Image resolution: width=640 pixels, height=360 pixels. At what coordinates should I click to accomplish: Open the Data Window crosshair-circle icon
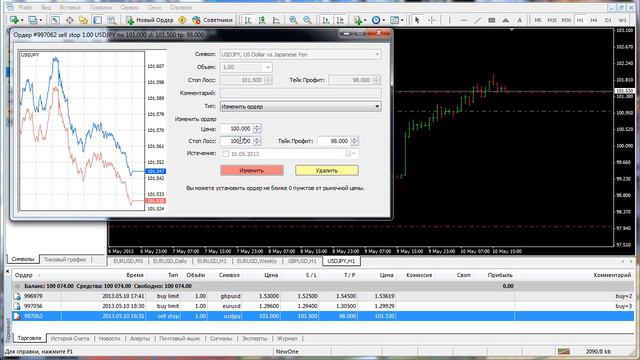pyautogui.click(x=70, y=20)
